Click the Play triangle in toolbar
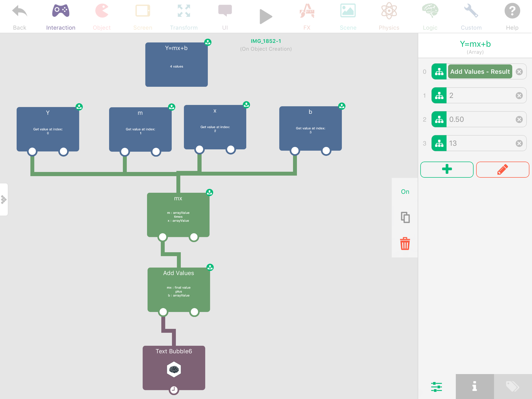The image size is (532, 399). [x=265, y=17]
